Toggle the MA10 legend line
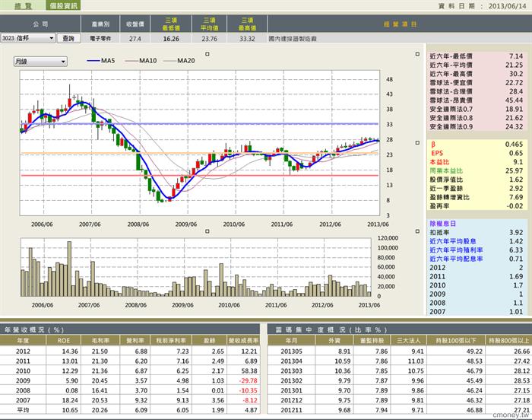This screenshot has height=420, width=532. click(x=141, y=61)
